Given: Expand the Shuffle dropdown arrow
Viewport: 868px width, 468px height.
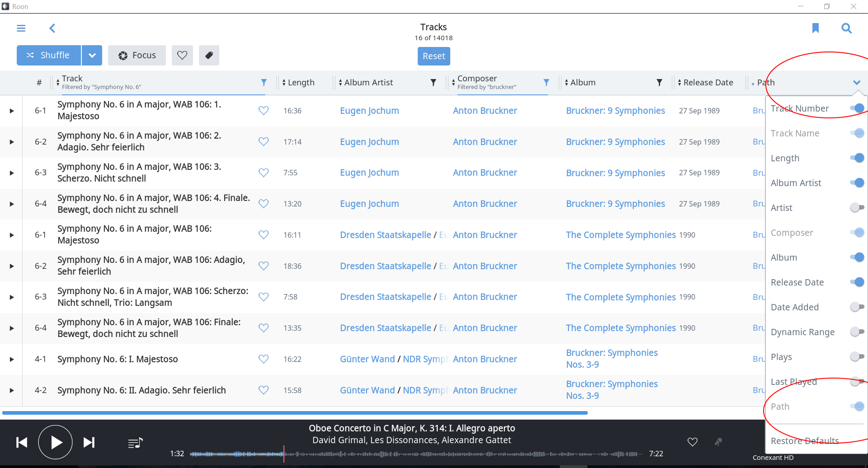Looking at the screenshot, I should click(92, 55).
